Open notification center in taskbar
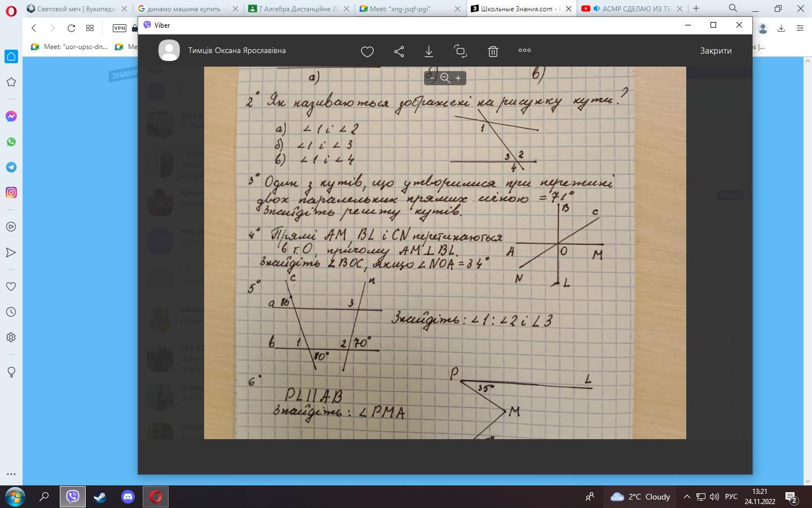The height and width of the screenshot is (508, 812). click(x=791, y=497)
